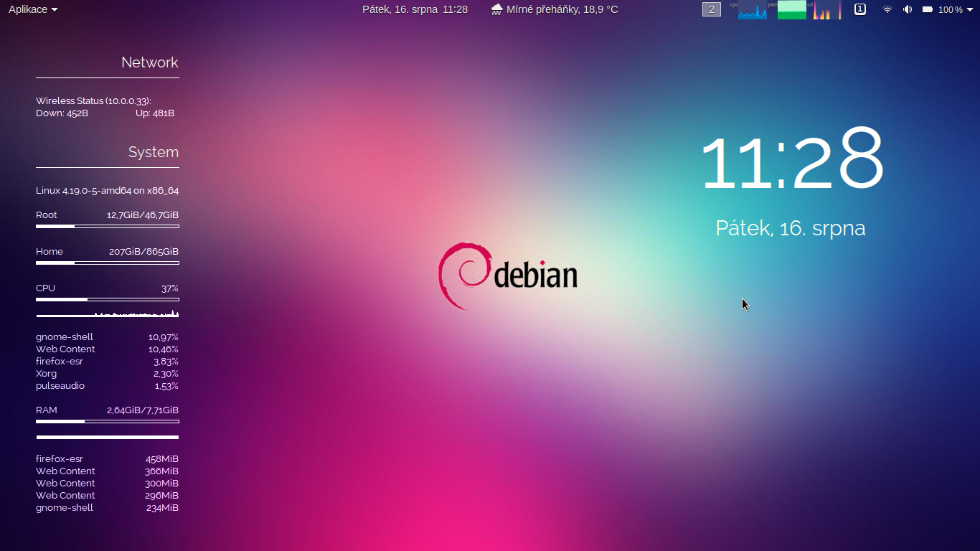Click the Linux 4.19.0-5-amd64 kernel line

pos(108,191)
